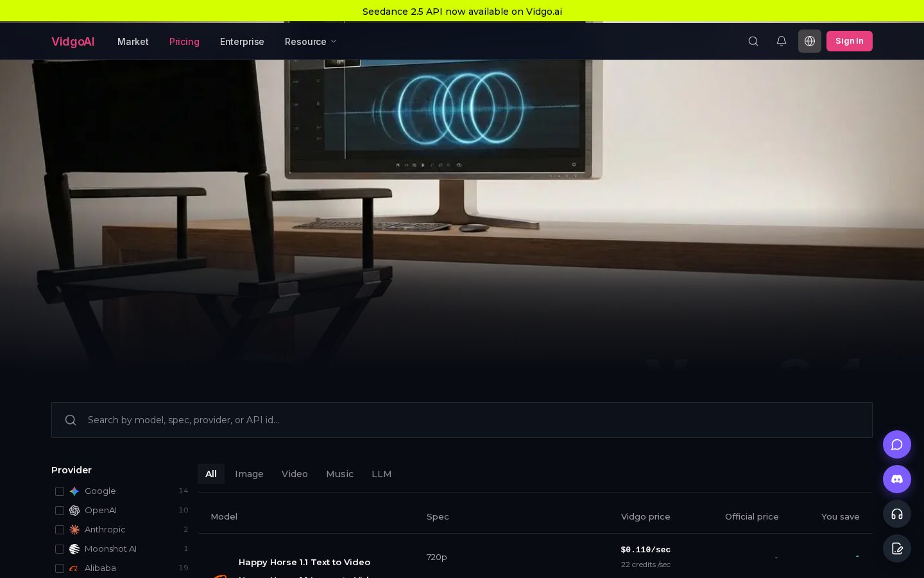Select the Video category tab
924x578 pixels.
click(295, 474)
